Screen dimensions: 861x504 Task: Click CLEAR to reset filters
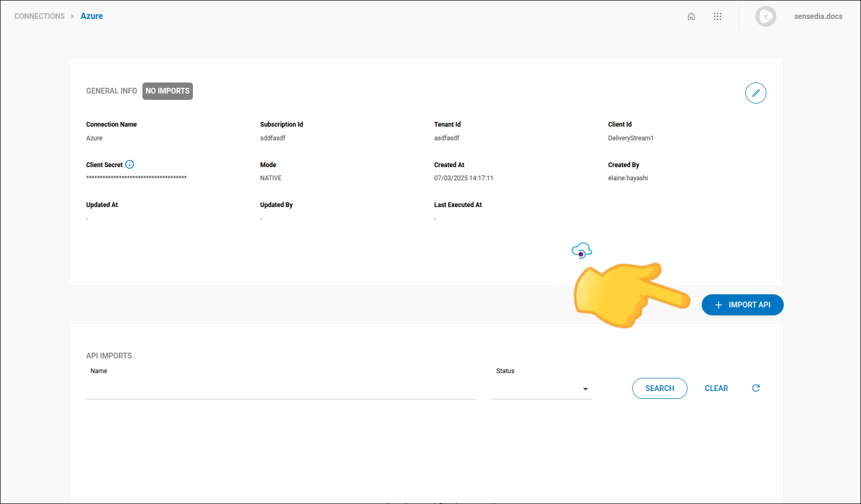coord(716,388)
